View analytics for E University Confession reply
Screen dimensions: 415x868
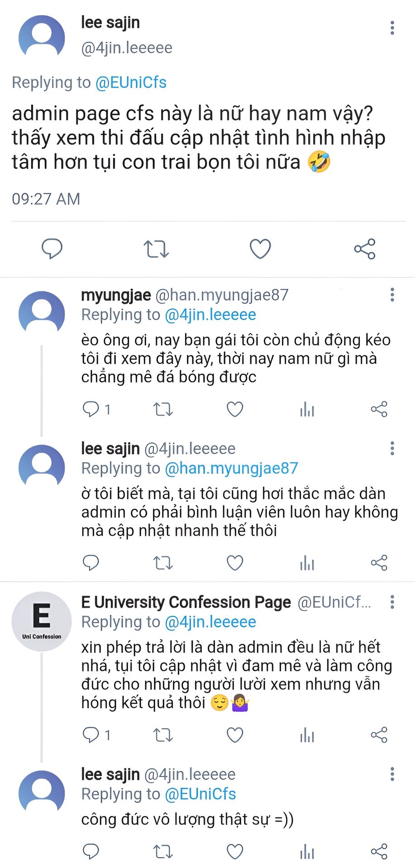[x=307, y=735]
